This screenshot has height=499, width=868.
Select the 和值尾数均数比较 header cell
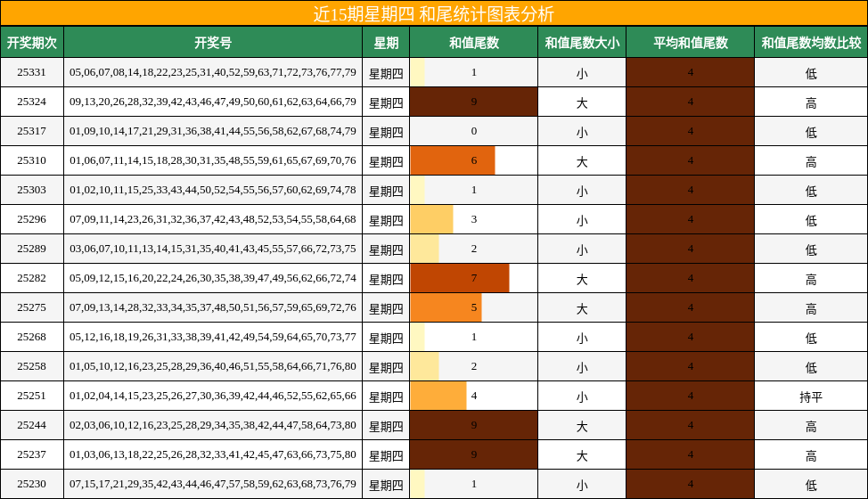click(811, 42)
